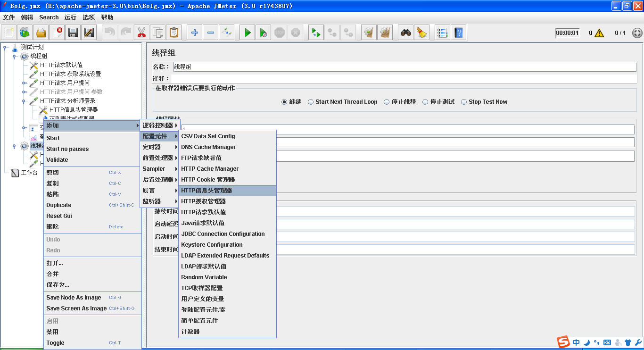Click the Open file folder icon

pyautogui.click(x=41, y=33)
